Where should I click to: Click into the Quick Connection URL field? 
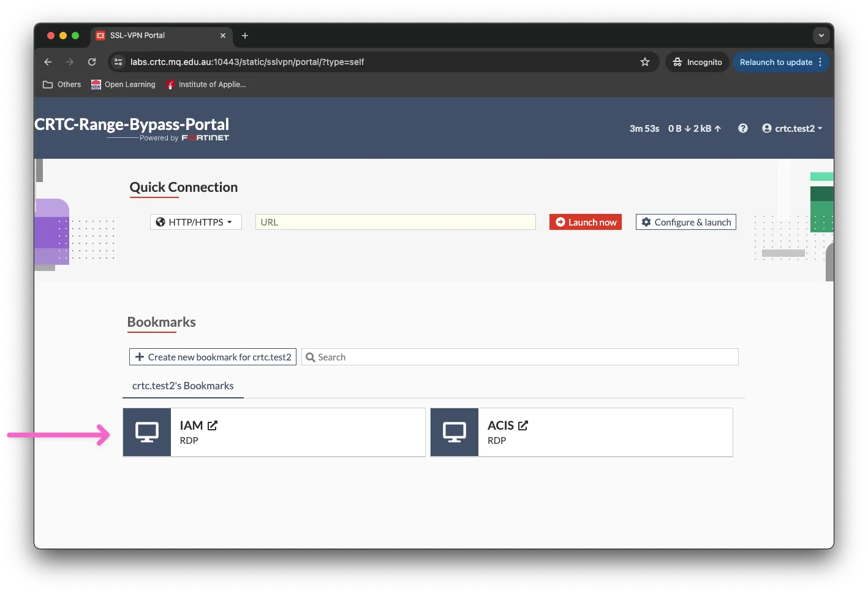395,222
